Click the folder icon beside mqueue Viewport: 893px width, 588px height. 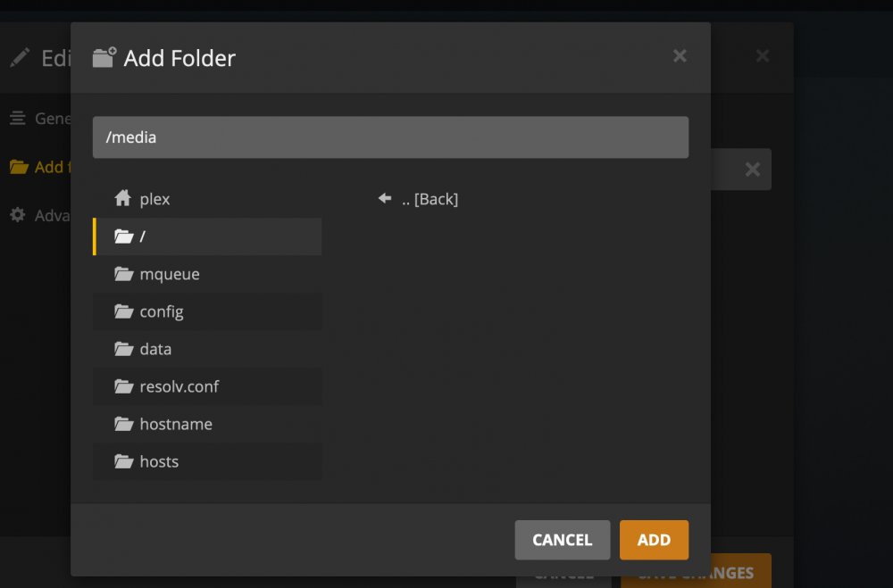point(123,274)
